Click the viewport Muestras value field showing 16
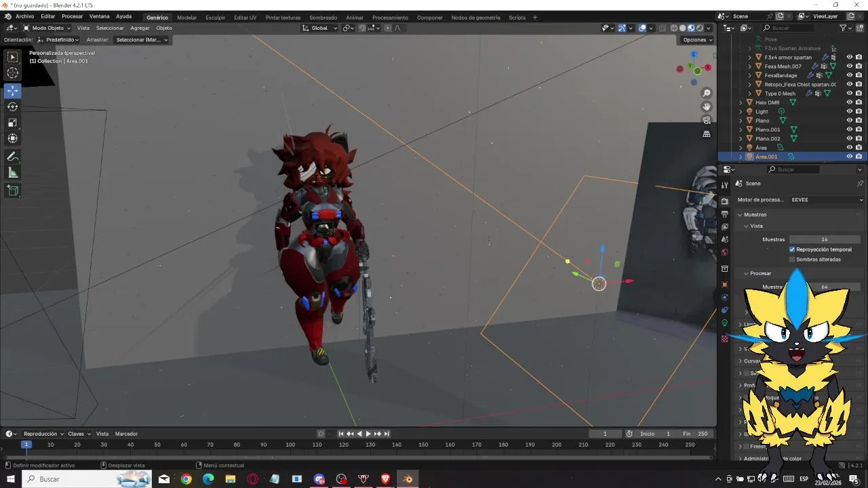The image size is (868, 488). point(825,239)
